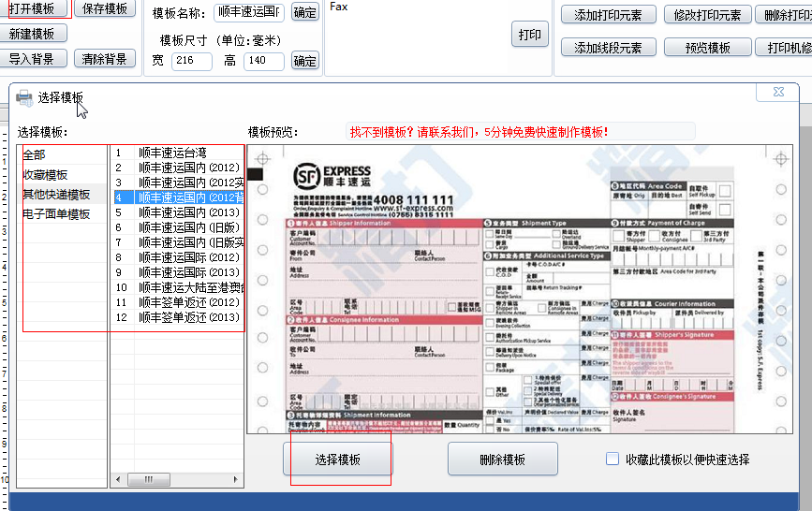The height and width of the screenshot is (511, 812).
Task: Click the 打印 button
Action: pyautogui.click(x=530, y=35)
